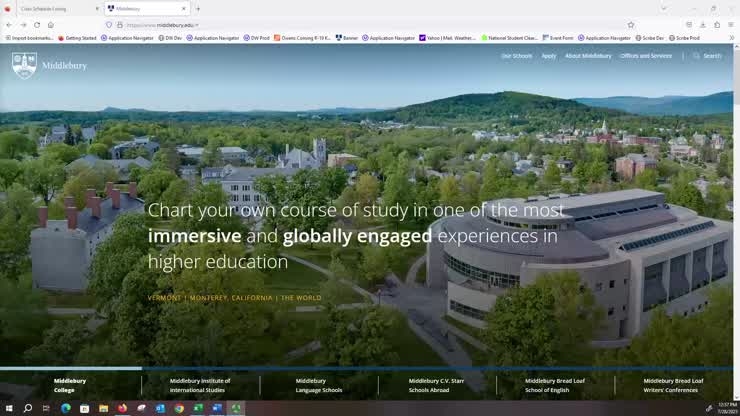This screenshot has width=740, height=416.
Task: Open the National Student Clearinghouse bookmark
Action: click(509, 38)
